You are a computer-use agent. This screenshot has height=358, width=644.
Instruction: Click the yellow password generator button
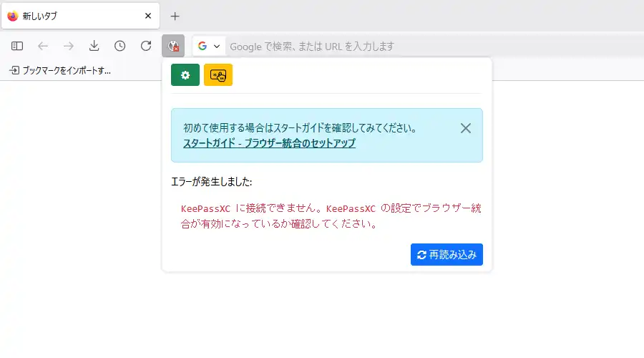(x=218, y=74)
